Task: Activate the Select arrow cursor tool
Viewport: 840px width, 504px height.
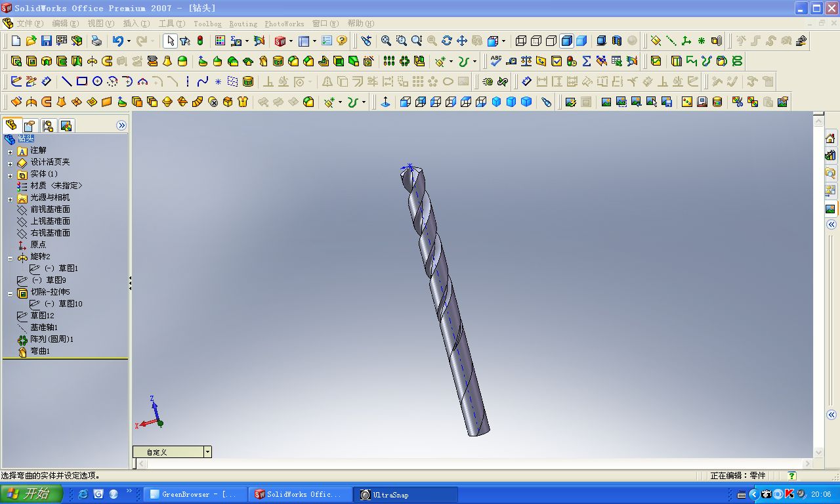Action: [x=170, y=41]
